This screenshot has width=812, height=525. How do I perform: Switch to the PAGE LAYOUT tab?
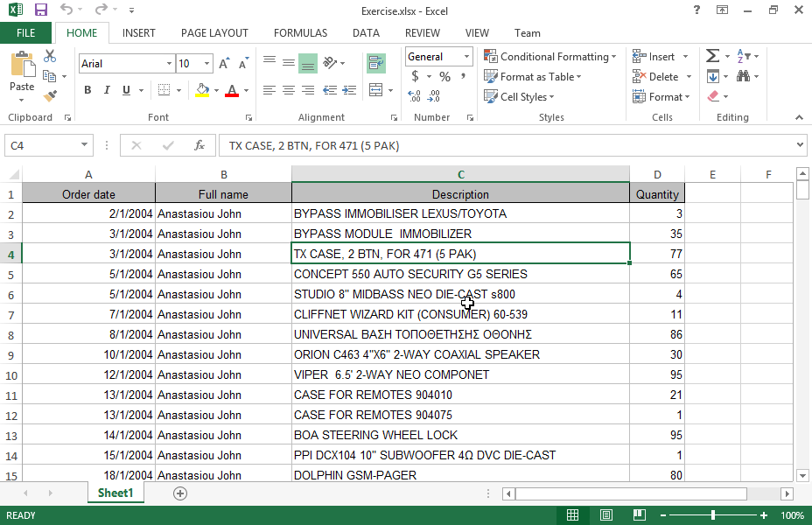[x=214, y=33]
